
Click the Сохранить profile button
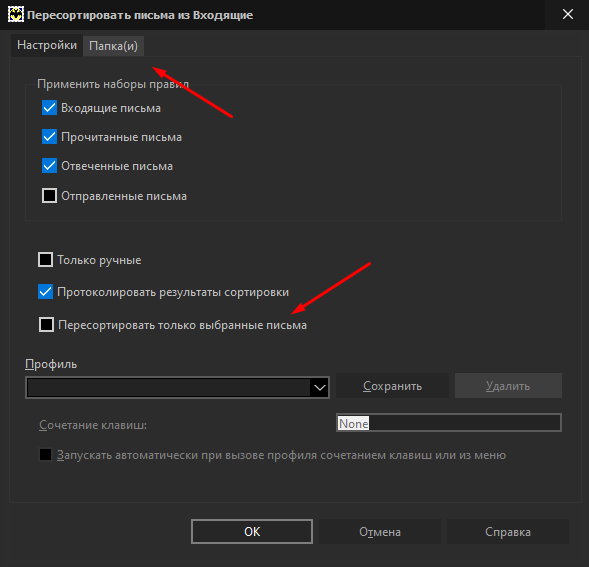(x=392, y=386)
